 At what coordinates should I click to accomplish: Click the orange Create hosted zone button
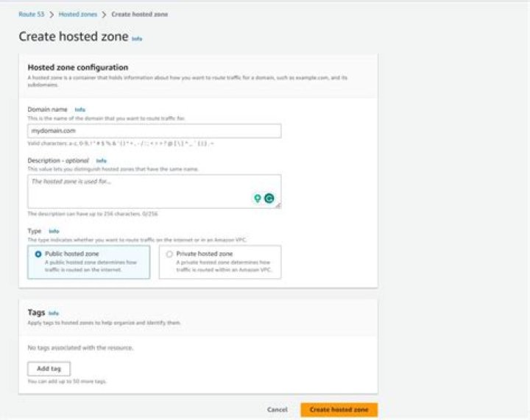pos(339,410)
